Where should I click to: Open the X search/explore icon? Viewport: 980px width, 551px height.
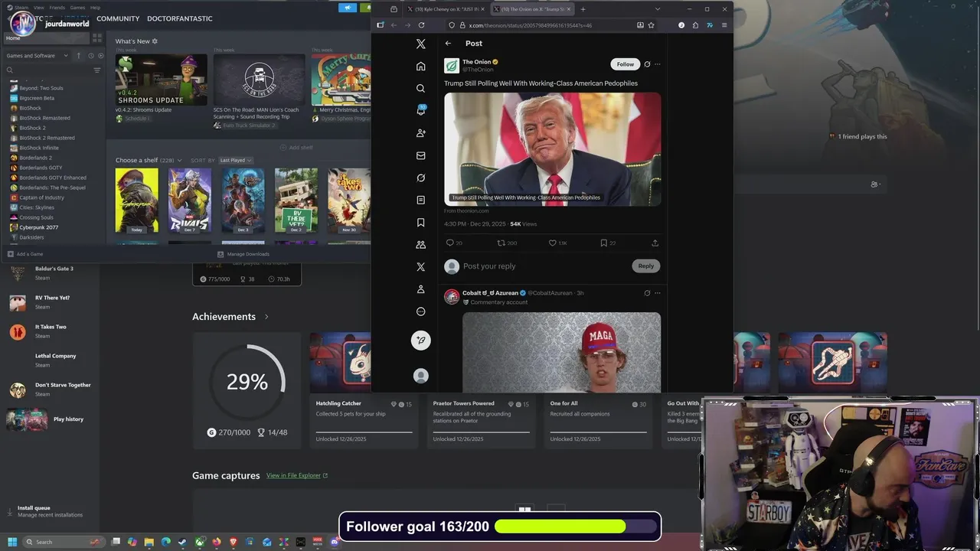[x=420, y=89]
